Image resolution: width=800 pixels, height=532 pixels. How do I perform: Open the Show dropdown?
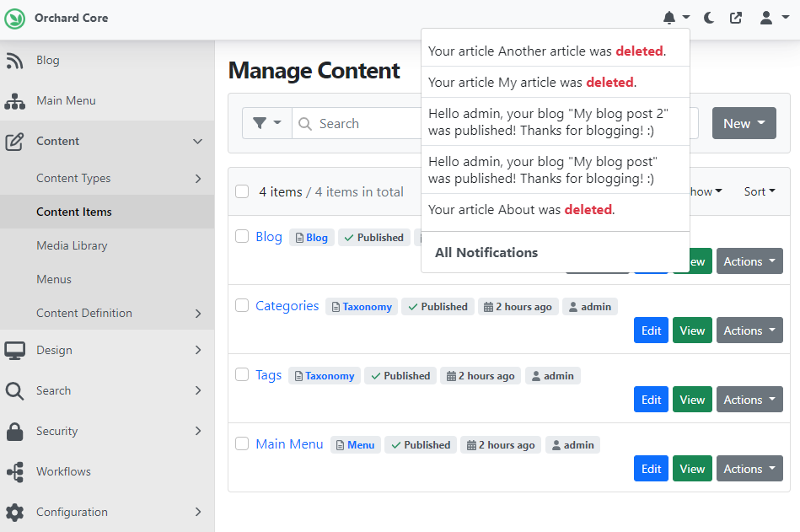click(706, 191)
